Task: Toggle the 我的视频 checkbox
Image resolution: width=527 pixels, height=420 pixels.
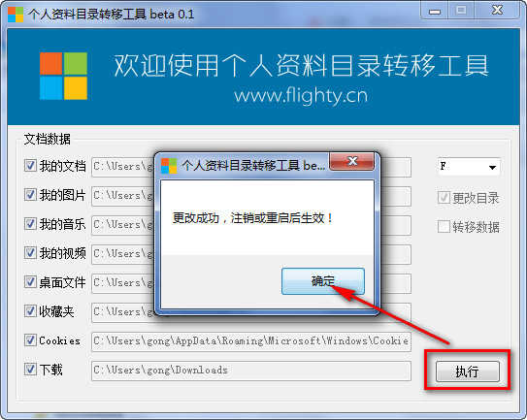Action: point(30,252)
